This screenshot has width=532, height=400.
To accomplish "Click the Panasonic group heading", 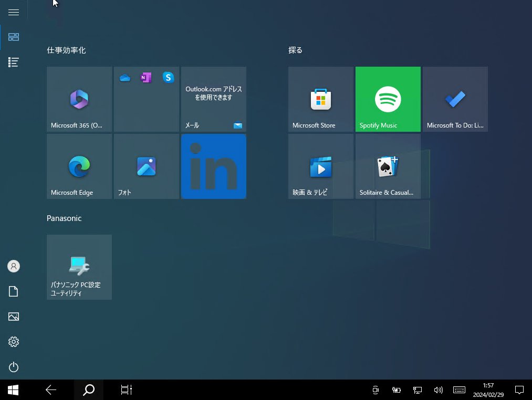I will pyautogui.click(x=64, y=218).
